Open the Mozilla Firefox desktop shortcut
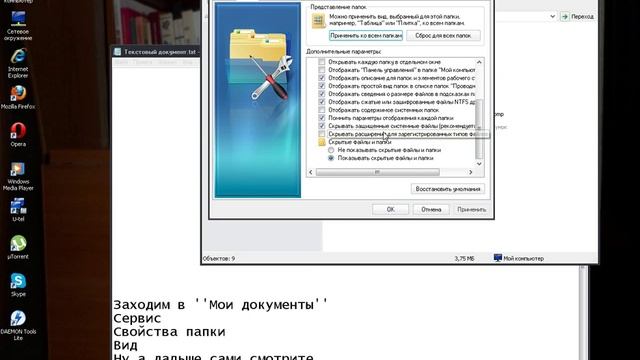 [x=18, y=98]
